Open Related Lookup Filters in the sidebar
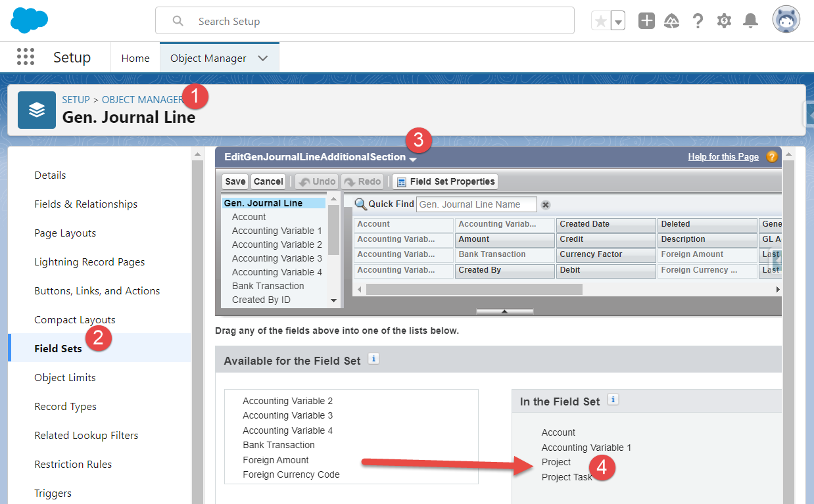Viewport: 814px width, 504px height. click(x=86, y=435)
